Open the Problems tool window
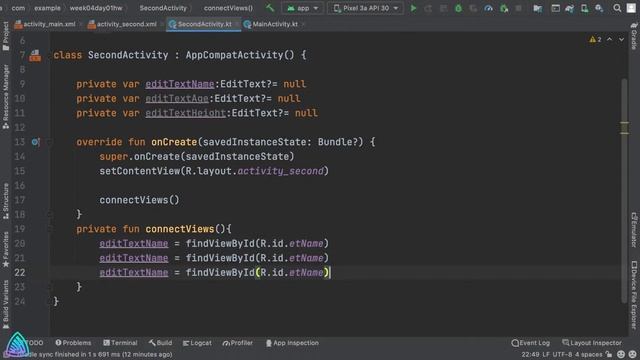Image resolution: width=640 pixels, height=360 pixels. pyautogui.click(x=73, y=343)
